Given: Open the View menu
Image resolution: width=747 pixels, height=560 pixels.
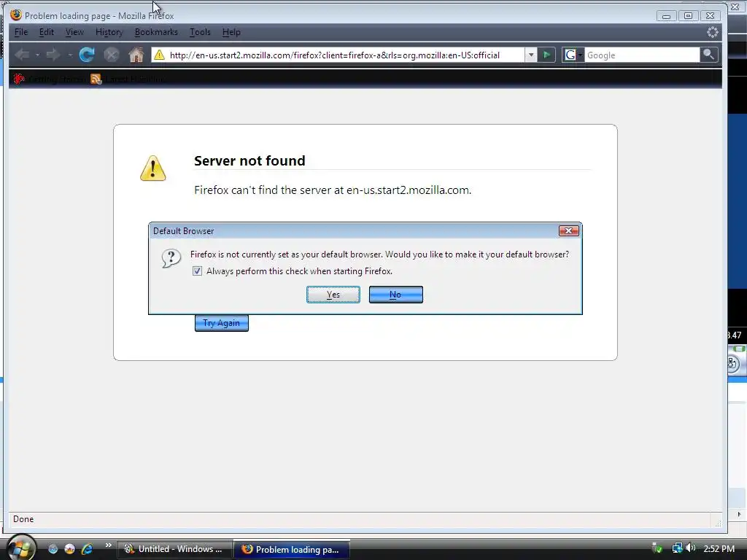Looking at the screenshot, I should [x=74, y=32].
